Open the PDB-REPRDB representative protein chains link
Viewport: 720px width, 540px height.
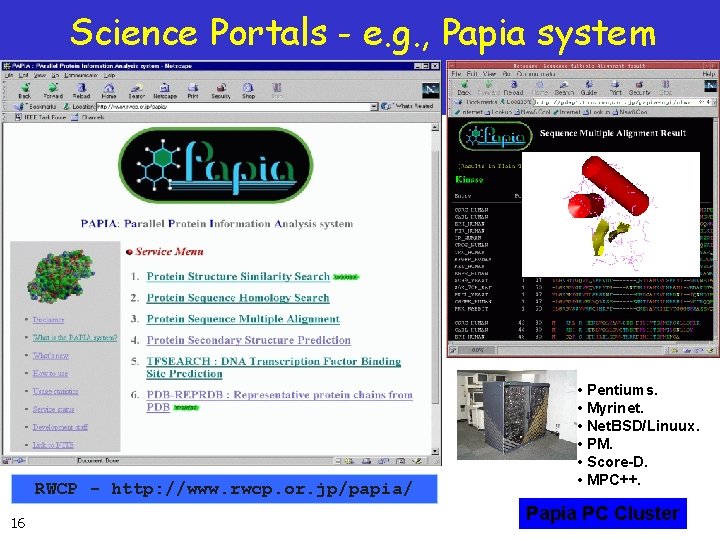click(x=279, y=401)
